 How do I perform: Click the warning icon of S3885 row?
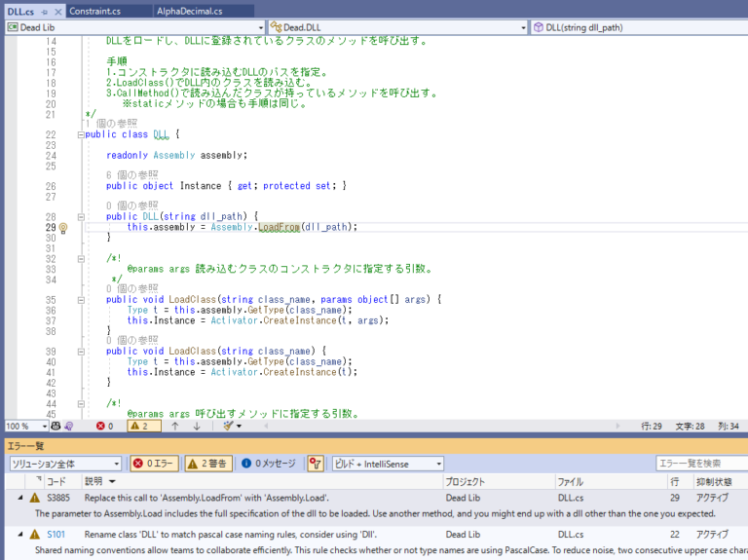pyautogui.click(x=35, y=498)
